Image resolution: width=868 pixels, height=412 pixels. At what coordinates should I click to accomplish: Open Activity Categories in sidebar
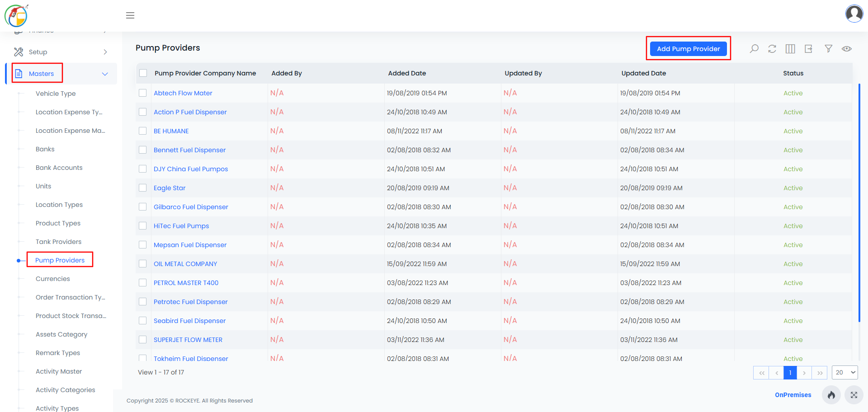[66, 390]
